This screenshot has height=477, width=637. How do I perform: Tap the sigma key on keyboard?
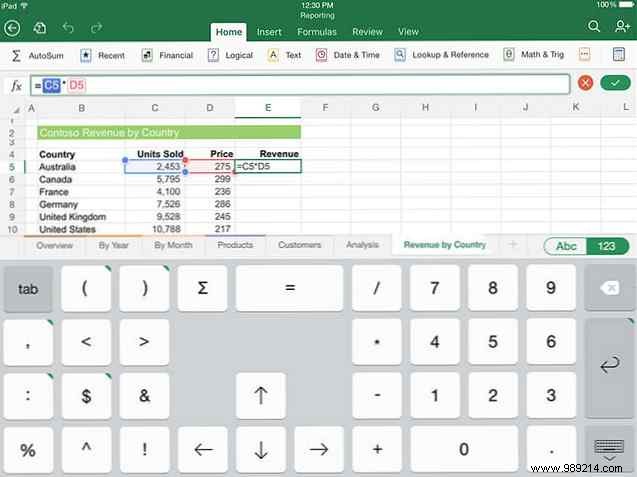(202, 288)
